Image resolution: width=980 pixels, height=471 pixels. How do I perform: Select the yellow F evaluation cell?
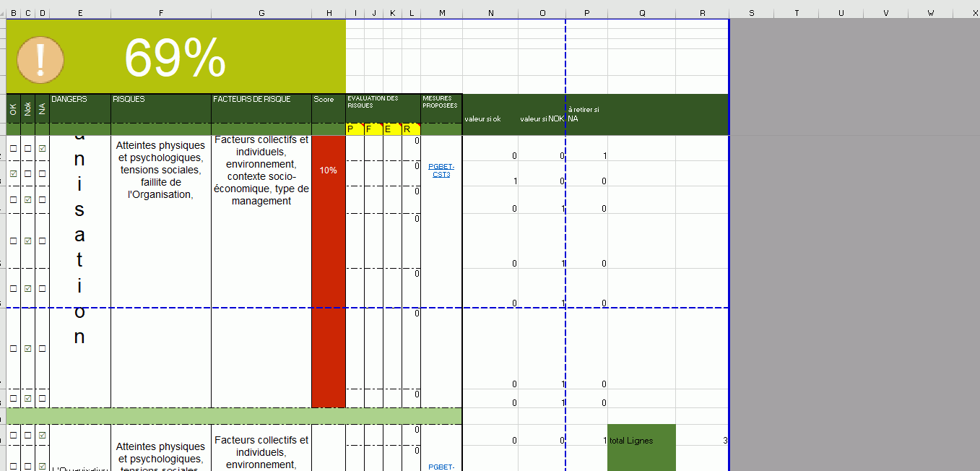tap(369, 129)
